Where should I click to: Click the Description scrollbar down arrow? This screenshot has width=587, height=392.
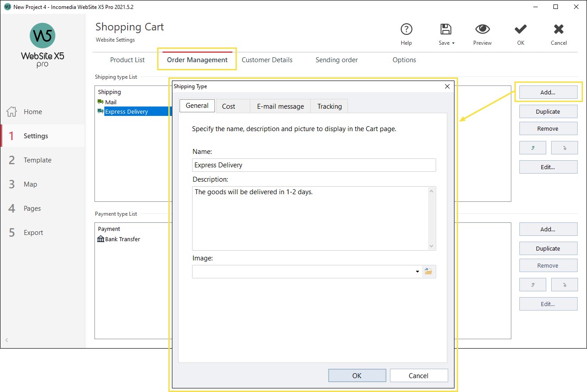point(431,246)
